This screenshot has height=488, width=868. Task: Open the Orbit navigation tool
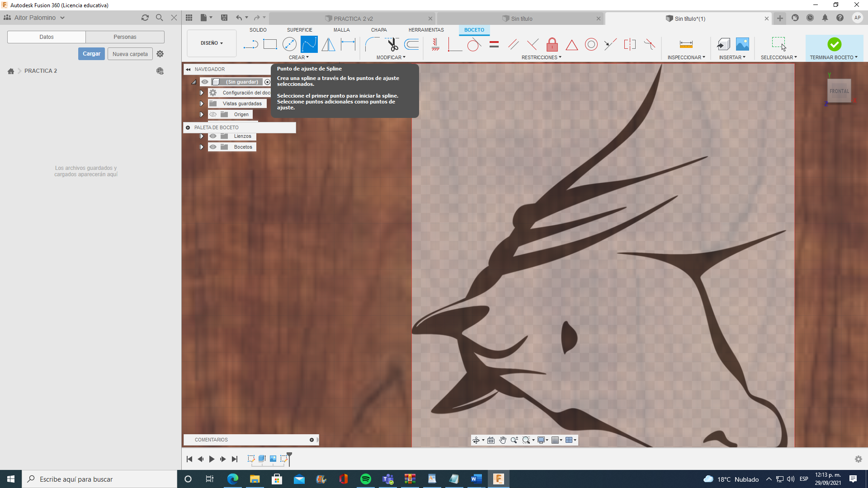pyautogui.click(x=476, y=440)
